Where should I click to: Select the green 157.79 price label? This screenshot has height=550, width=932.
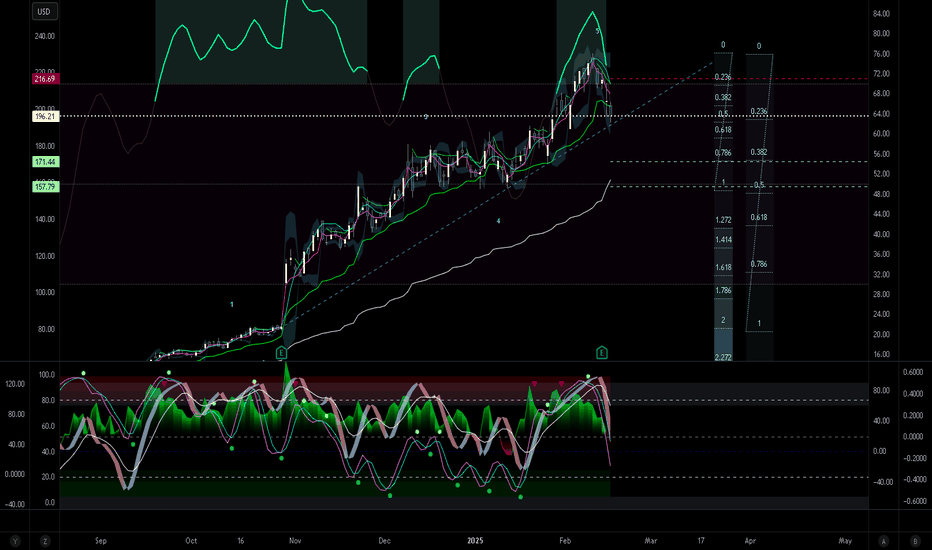tap(45, 187)
